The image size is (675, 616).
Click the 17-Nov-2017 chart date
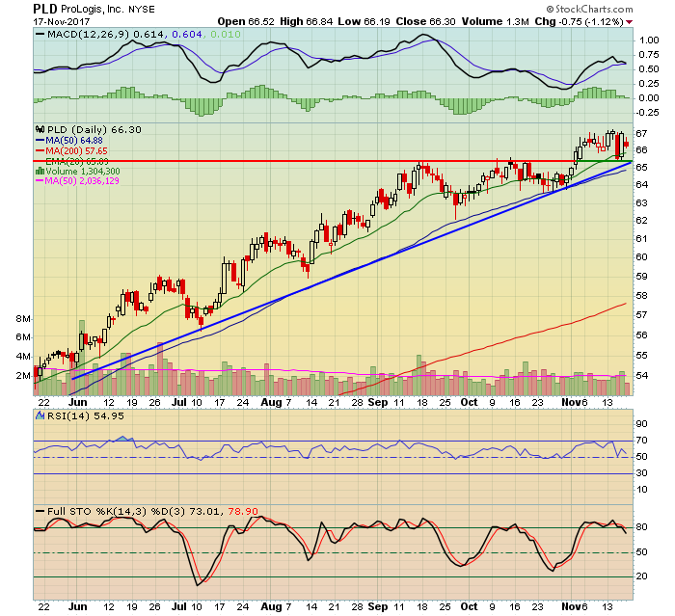pyautogui.click(x=62, y=21)
